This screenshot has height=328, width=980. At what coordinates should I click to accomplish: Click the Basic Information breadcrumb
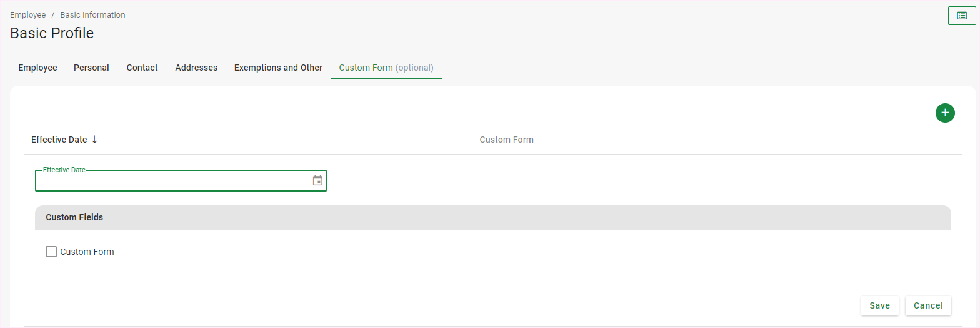(x=92, y=15)
